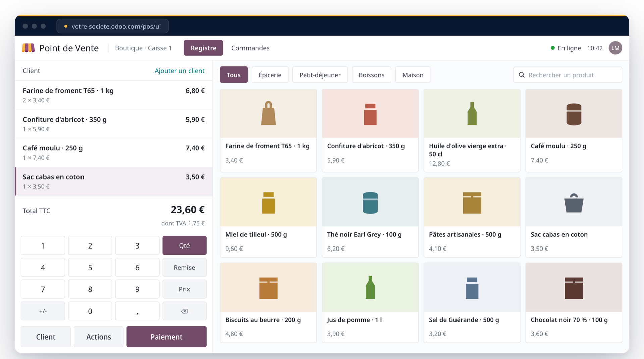
Task: Select Confiture d'abricot order line
Action: pos(114,124)
